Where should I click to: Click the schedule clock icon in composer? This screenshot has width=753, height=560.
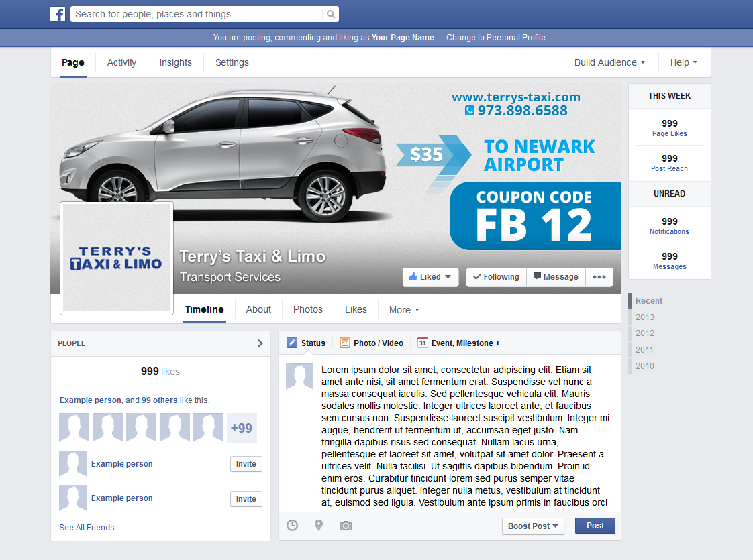tap(292, 525)
